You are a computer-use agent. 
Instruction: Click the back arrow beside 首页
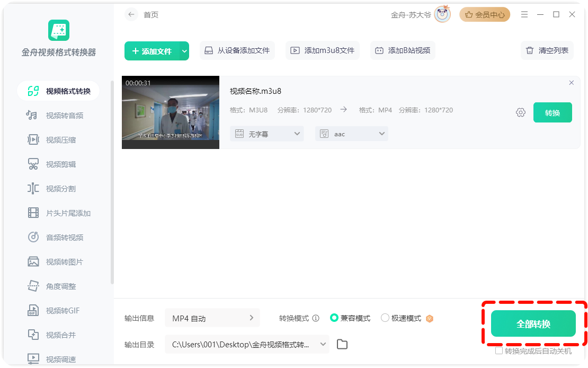pyautogui.click(x=131, y=15)
